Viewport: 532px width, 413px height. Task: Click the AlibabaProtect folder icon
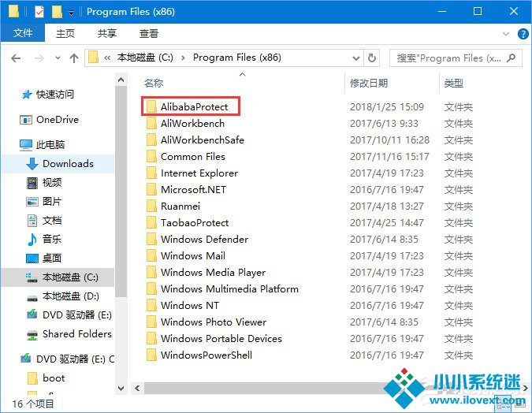(x=151, y=106)
